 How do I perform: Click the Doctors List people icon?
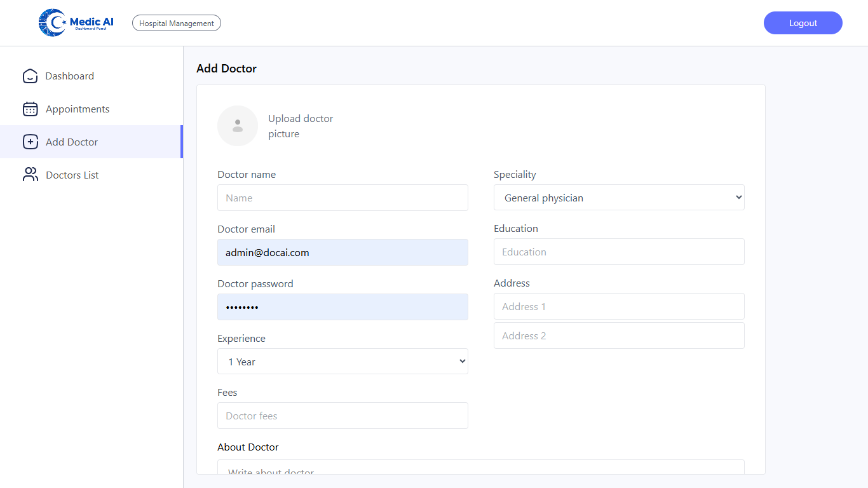30,175
